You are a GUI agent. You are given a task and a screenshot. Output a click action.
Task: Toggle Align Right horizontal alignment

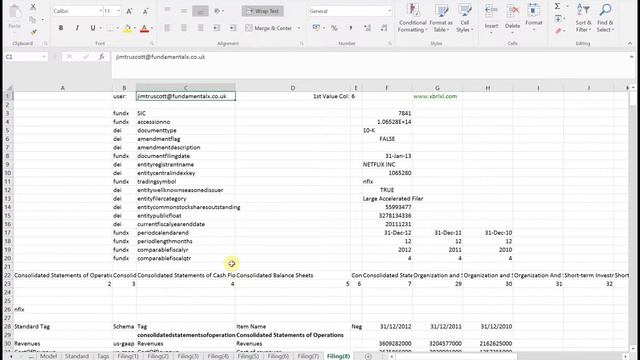(x=200, y=28)
